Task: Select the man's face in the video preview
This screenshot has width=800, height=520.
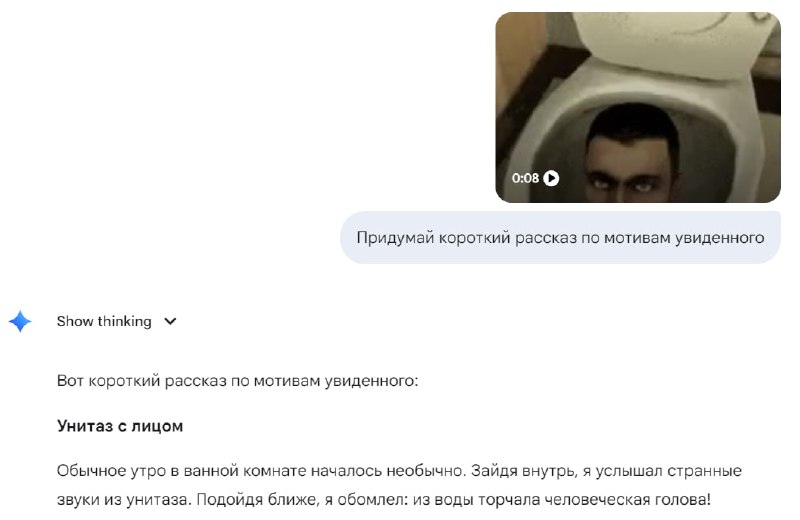Action: click(x=633, y=163)
